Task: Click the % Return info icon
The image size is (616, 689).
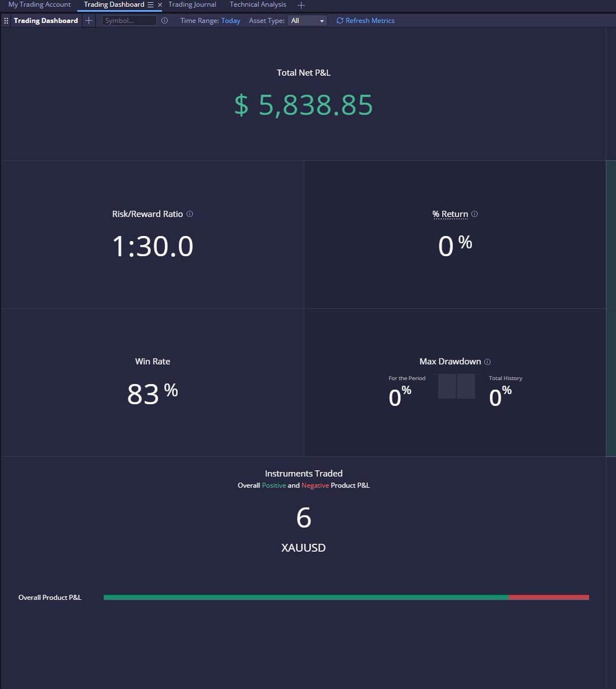Action: click(x=474, y=214)
